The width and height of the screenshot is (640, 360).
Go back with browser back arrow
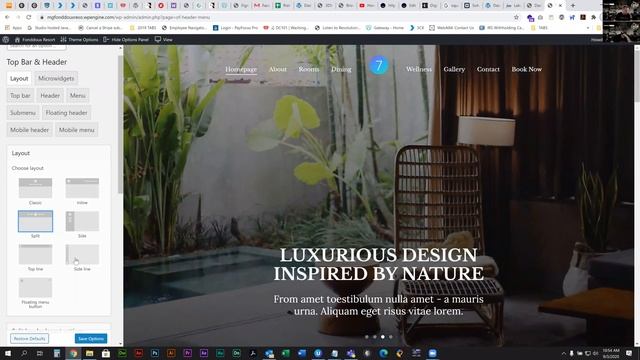7,17
